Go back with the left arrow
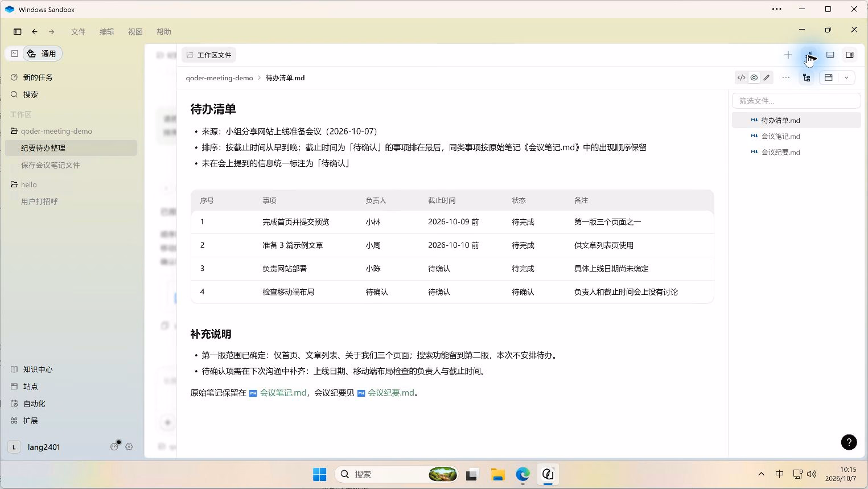The height and width of the screenshot is (489, 868). click(x=35, y=32)
